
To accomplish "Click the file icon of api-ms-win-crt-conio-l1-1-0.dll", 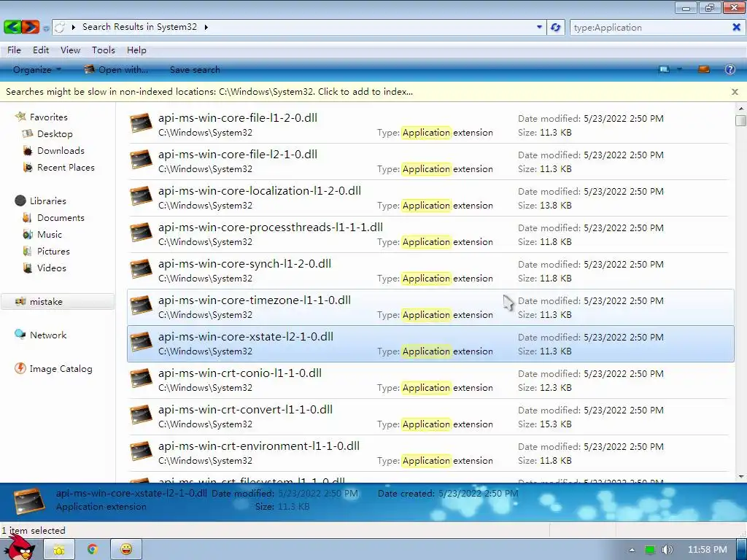I will click(x=141, y=379).
